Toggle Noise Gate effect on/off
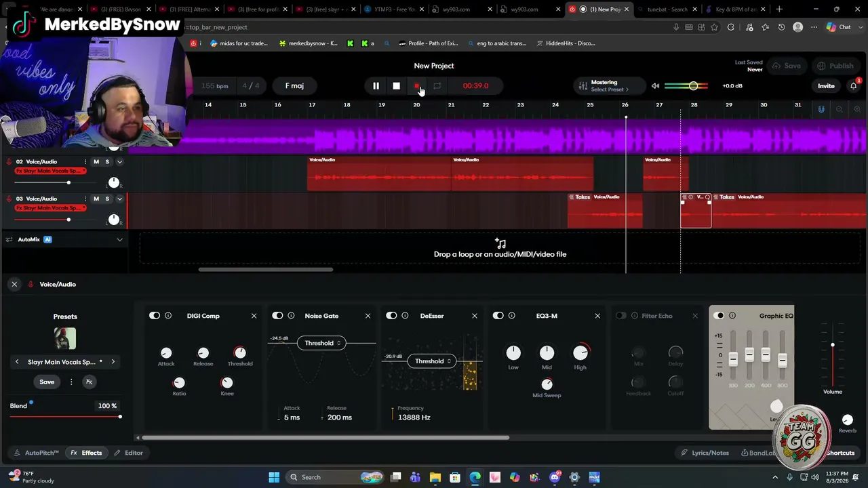The image size is (868, 488). pyautogui.click(x=277, y=316)
